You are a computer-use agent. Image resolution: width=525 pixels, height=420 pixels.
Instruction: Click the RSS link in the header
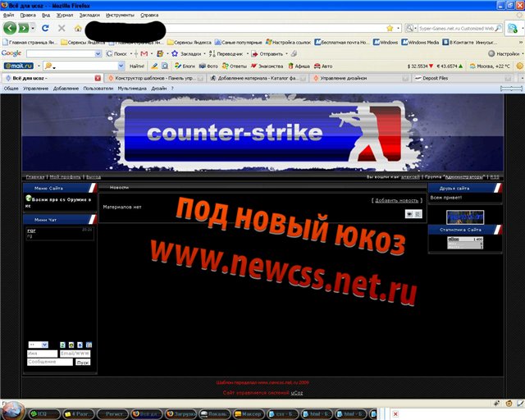(x=495, y=177)
